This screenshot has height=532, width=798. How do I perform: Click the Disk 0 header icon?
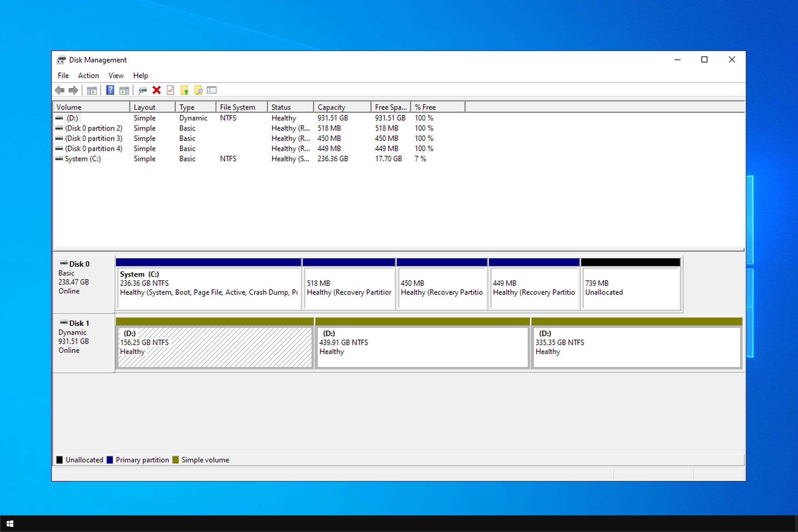tap(64, 264)
